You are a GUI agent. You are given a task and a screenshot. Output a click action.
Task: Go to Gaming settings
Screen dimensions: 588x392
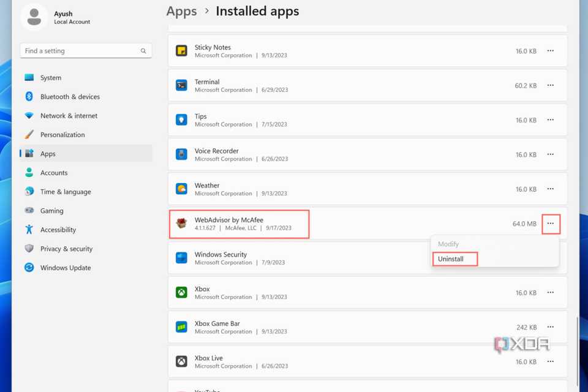(86, 211)
